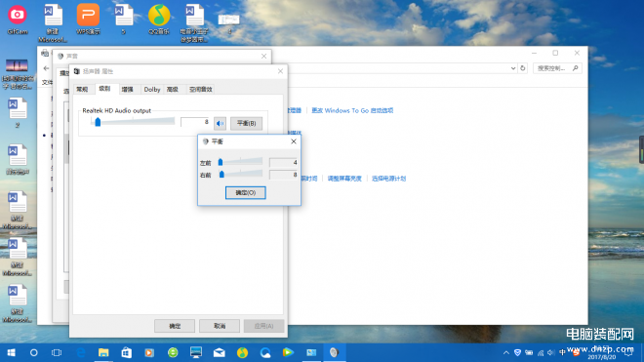Image resolution: width=644 pixels, height=362 pixels.
Task: Adjust the 右前 right front balance slider
Action: click(221, 175)
